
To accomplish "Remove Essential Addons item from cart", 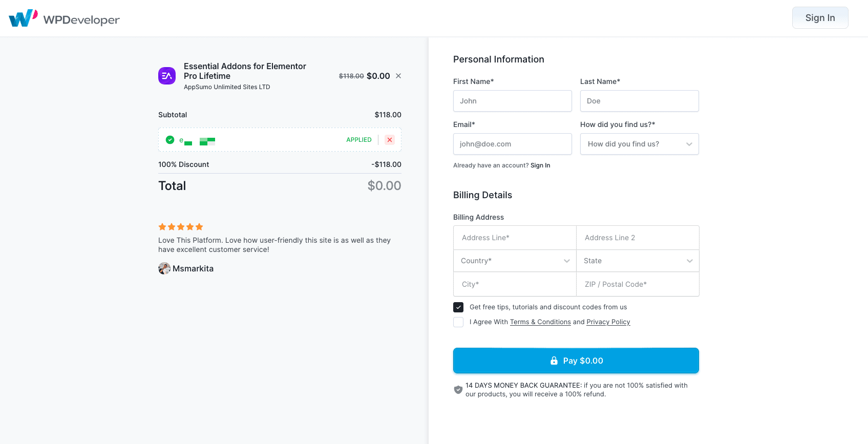I will pos(398,76).
